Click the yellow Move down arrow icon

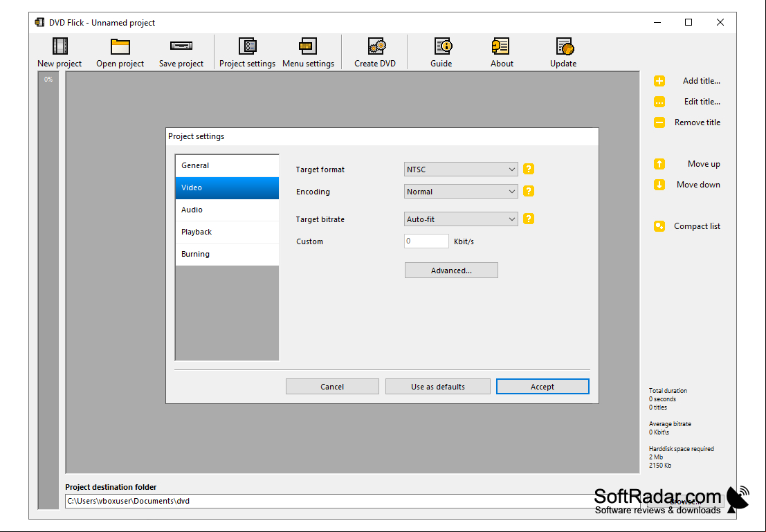click(x=659, y=185)
